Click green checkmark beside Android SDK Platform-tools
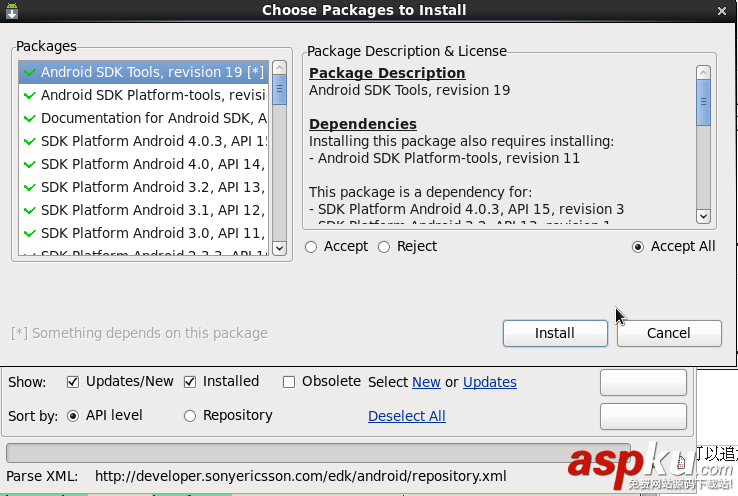 30,96
